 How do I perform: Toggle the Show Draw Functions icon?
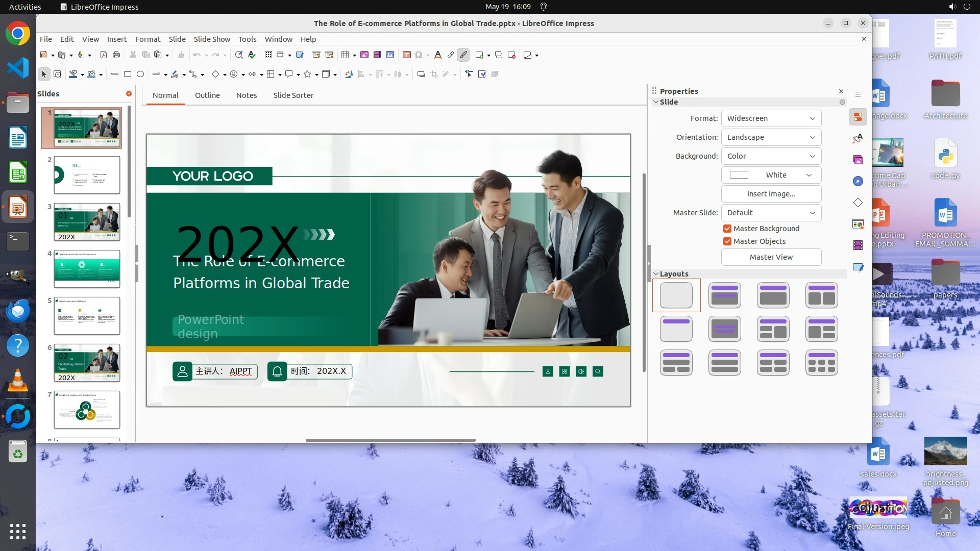click(x=463, y=55)
